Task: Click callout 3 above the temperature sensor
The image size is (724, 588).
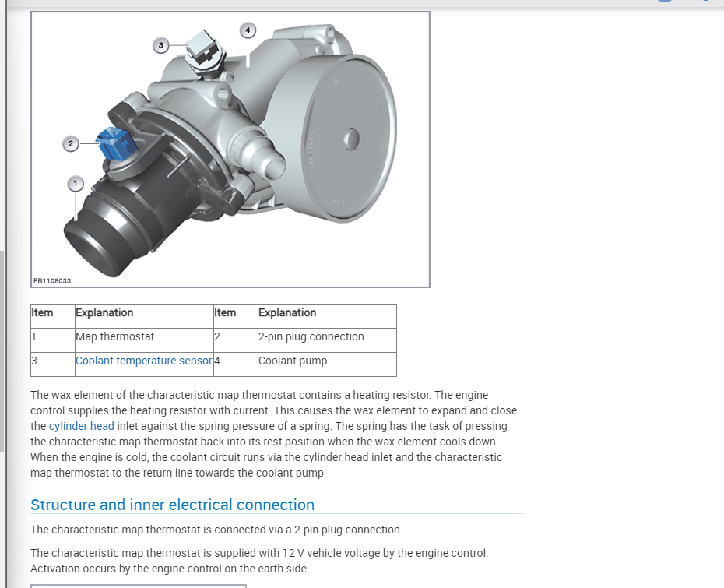Action: tap(162, 45)
